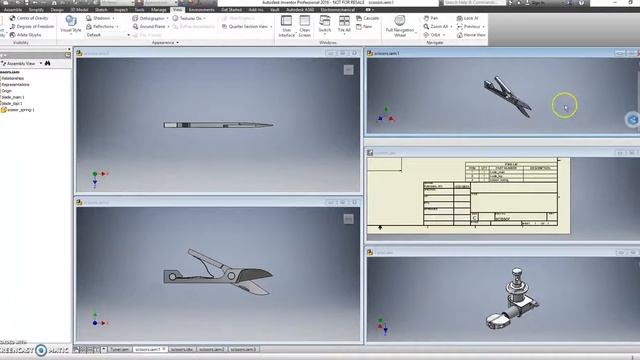Select the Origin node in browser
This screenshot has height=360, width=640.
point(7,91)
